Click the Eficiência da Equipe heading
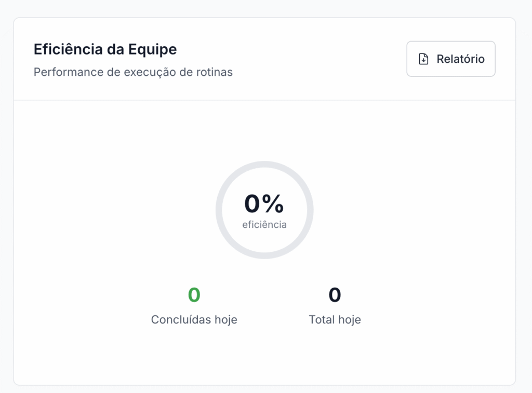The width and height of the screenshot is (532, 393). [x=105, y=49]
